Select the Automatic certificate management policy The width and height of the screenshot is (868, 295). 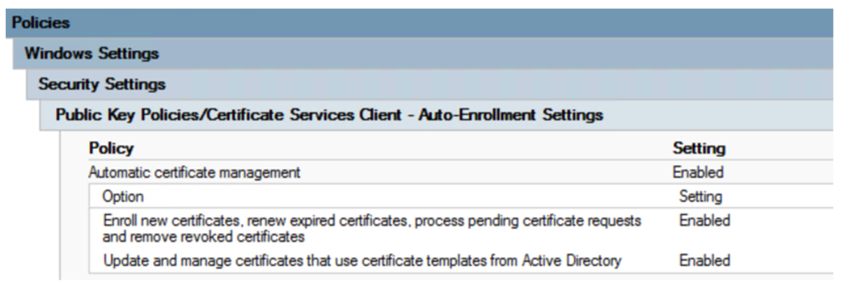click(x=194, y=172)
